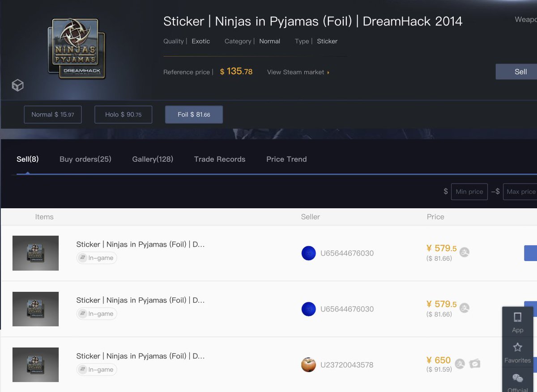Click the Exotic quality value
This screenshot has width=537, height=392.
(201, 41)
